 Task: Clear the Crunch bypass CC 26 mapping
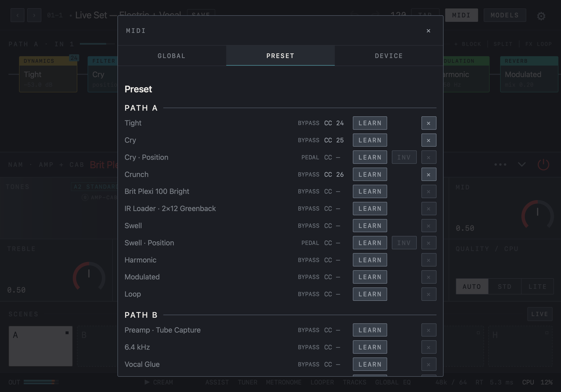click(x=429, y=174)
